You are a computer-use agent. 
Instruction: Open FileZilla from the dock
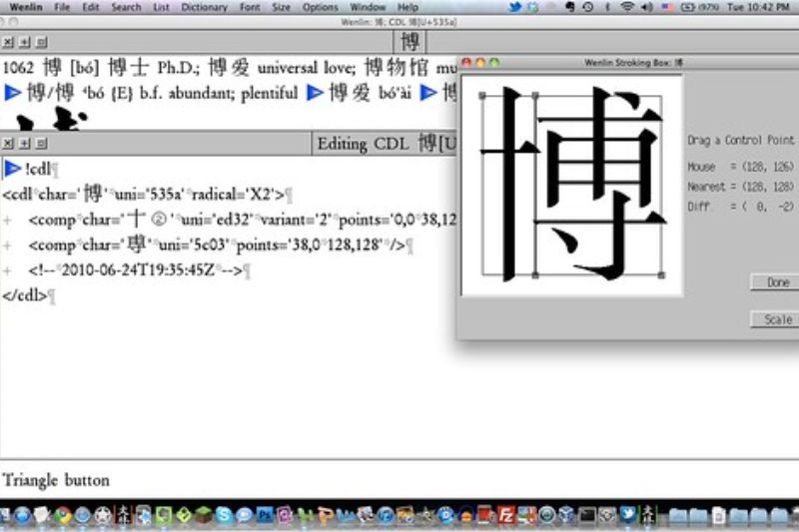click(x=506, y=516)
